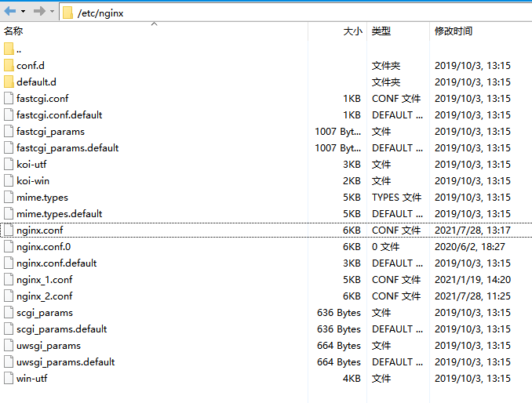
Task: Go forward with the right arrow
Action: tap(39, 11)
